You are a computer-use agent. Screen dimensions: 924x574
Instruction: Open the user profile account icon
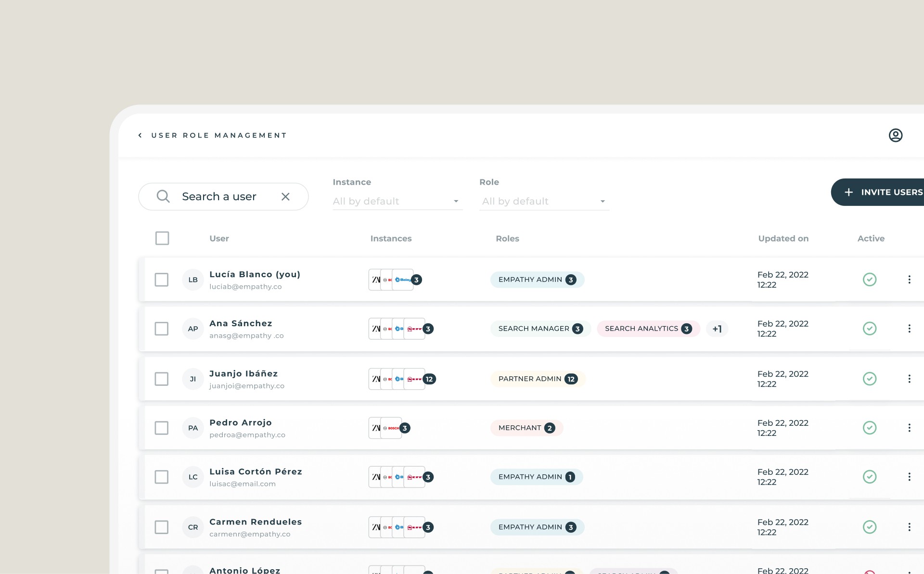click(895, 135)
